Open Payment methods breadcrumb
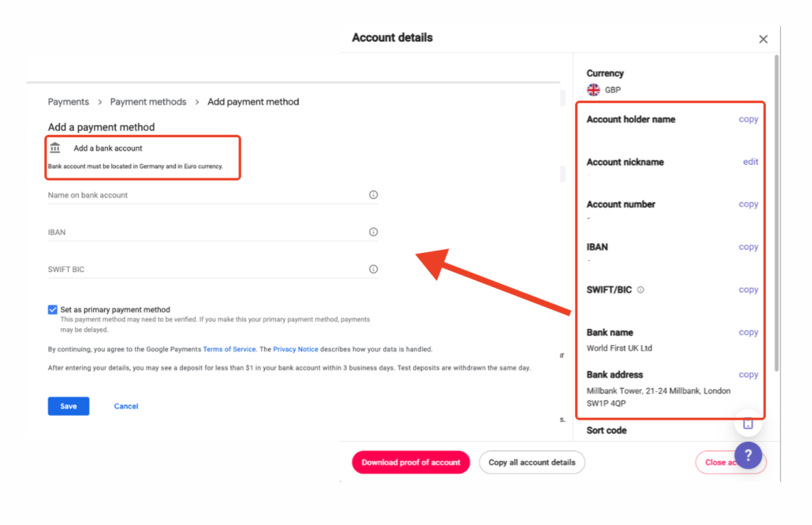This screenshot has height=525, width=812. [x=148, y=102]
